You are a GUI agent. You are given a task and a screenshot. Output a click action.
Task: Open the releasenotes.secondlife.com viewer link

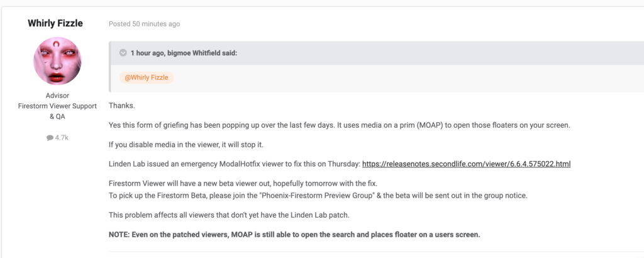(x=466, y=164)
